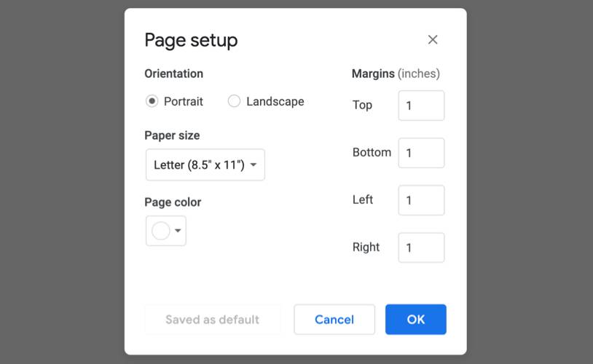The width and height of the screenshot is (593, 364).
Task: Select Landscape orientation radio button
Action: point(234,101)
